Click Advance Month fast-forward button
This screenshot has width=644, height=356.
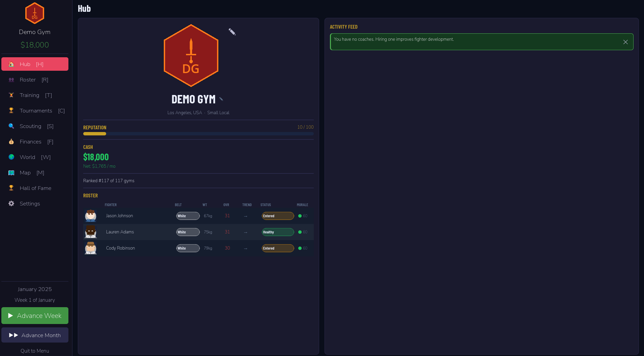click(x=35, y=335)
